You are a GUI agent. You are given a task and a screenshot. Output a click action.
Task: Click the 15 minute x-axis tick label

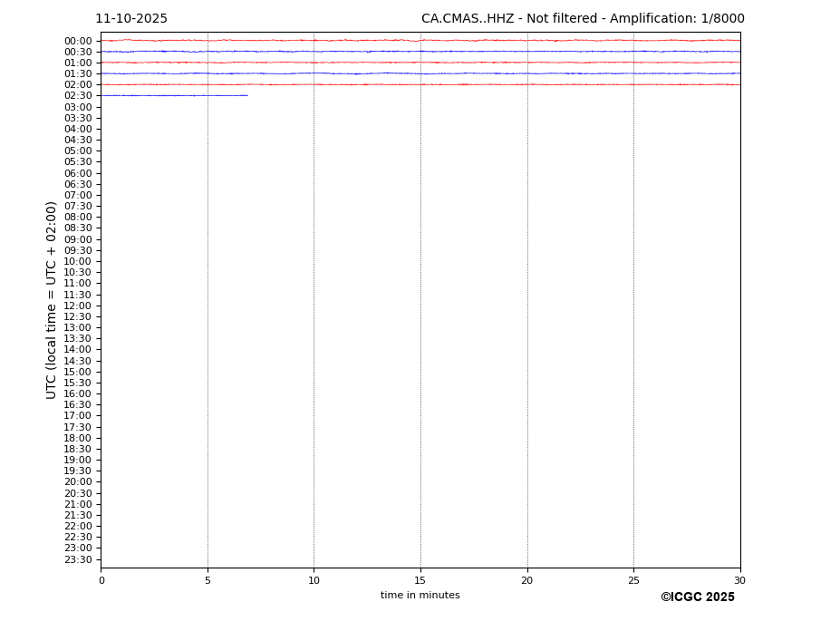tap(420, 580)
